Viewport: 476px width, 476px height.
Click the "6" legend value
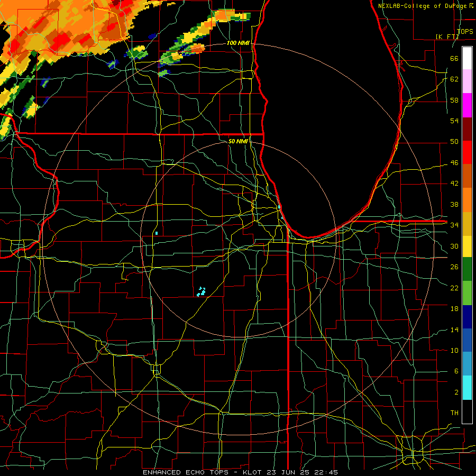[456, 371]
